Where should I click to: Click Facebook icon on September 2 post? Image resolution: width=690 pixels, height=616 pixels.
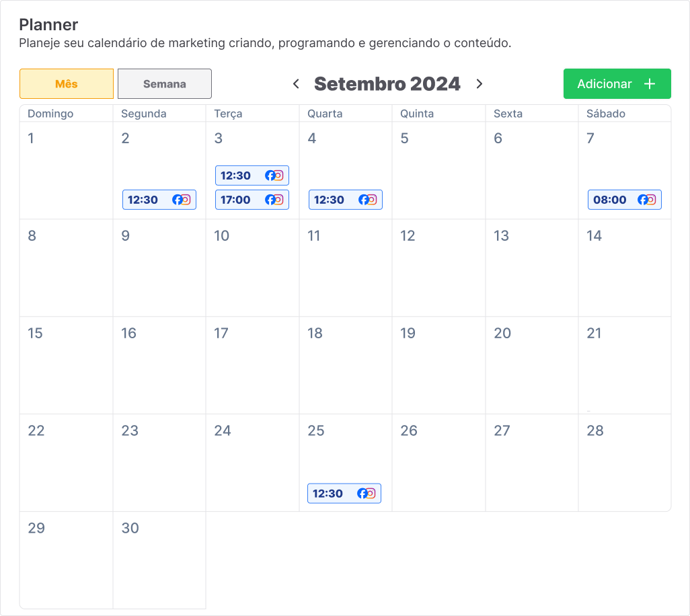click(x=178, y=200)
